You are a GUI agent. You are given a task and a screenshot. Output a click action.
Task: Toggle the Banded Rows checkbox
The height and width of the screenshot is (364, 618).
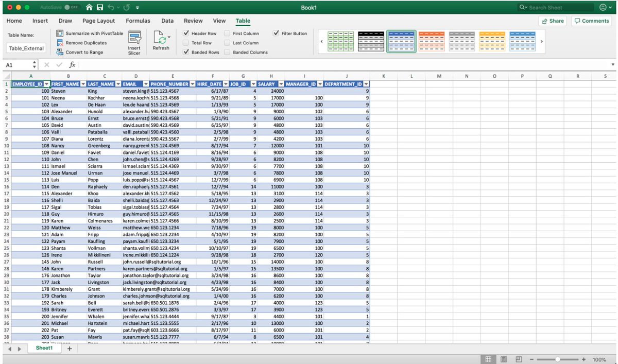(186, 52)
